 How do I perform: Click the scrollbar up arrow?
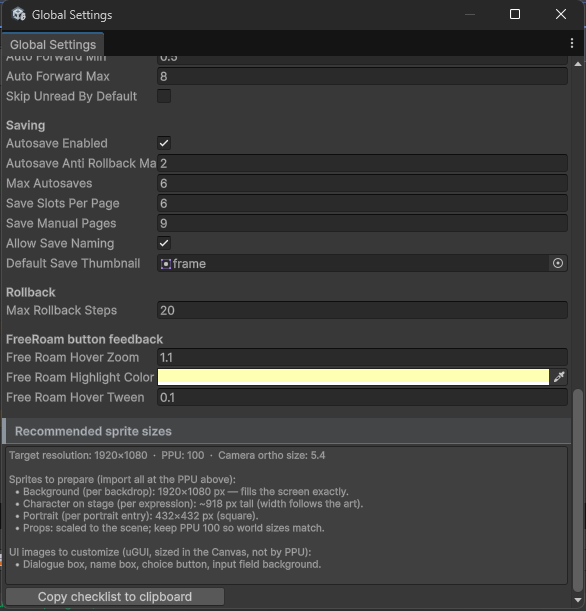point(578,64)
